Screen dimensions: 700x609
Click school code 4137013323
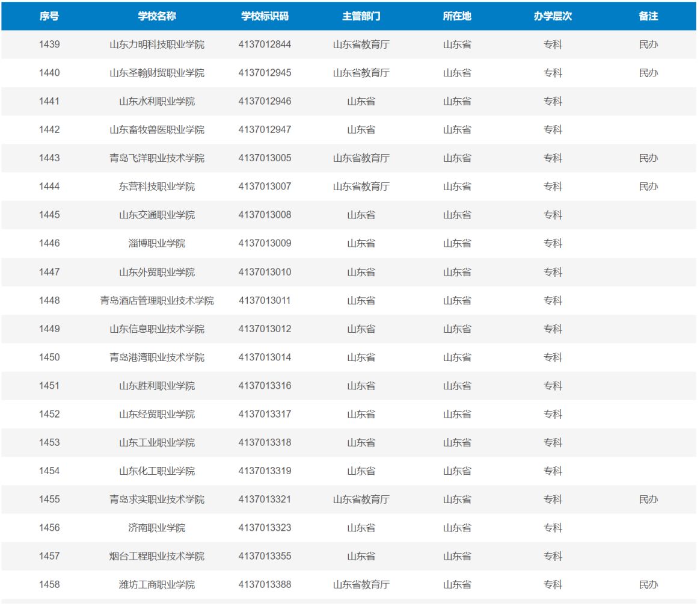coord(265,528)
